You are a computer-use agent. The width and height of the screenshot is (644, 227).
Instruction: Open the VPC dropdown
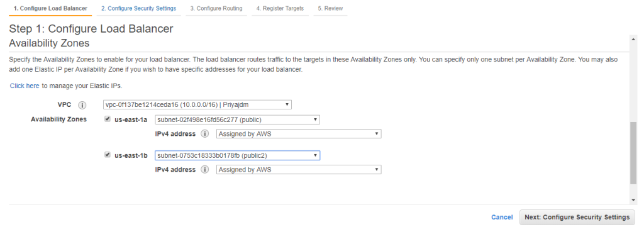(197, 104)
